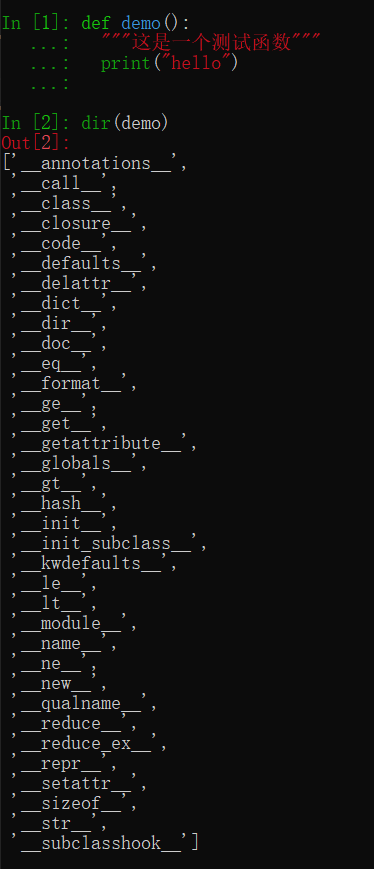Screen dimensions: 374x869
Task: Click the print("hello") statement
Action: pyautogui.click(x=170, y=63)
